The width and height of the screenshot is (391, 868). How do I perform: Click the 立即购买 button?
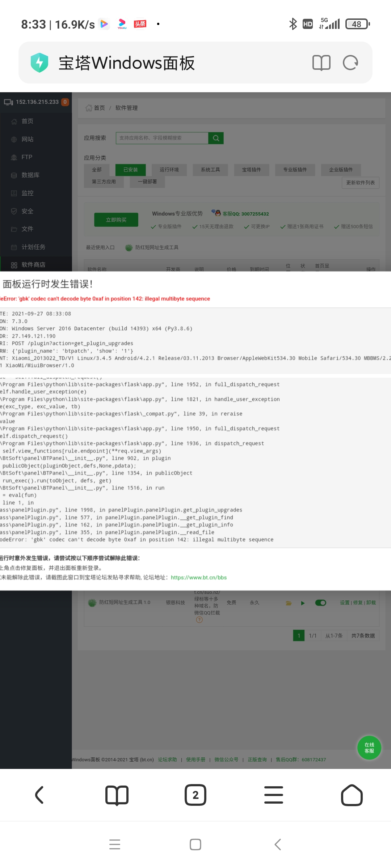116,220
